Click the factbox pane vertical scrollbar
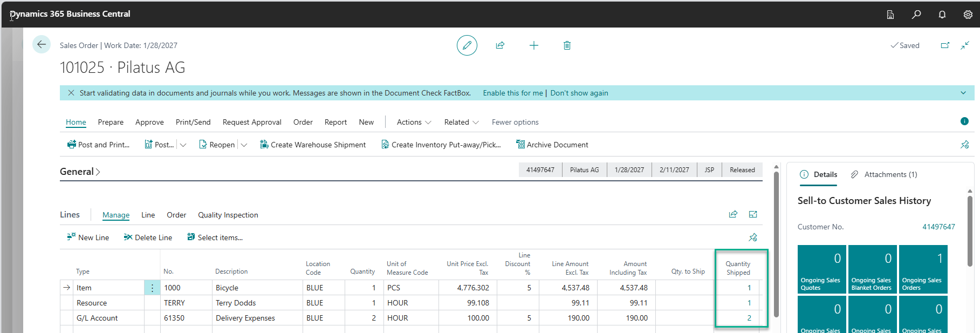Image resolution: width=980 pixels, height=333 pixels. (x=970, y=232)
